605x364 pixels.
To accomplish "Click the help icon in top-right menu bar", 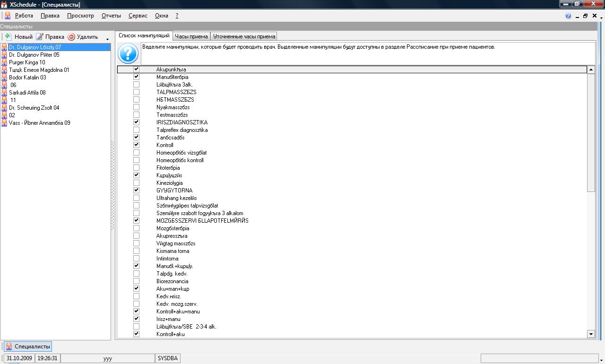I will 568,16.
